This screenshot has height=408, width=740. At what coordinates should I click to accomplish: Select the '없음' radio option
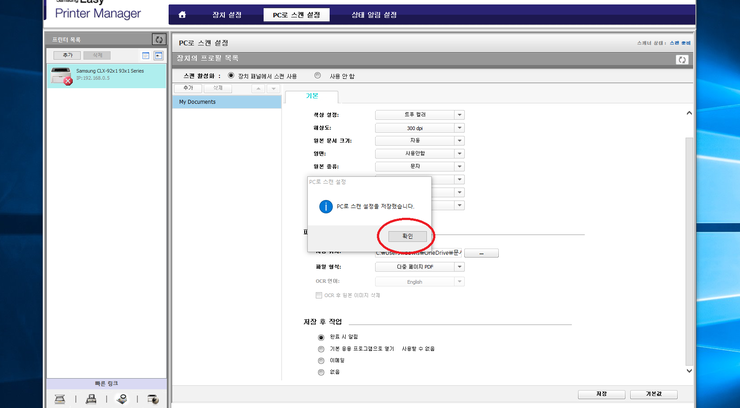(x=321, y=373)
